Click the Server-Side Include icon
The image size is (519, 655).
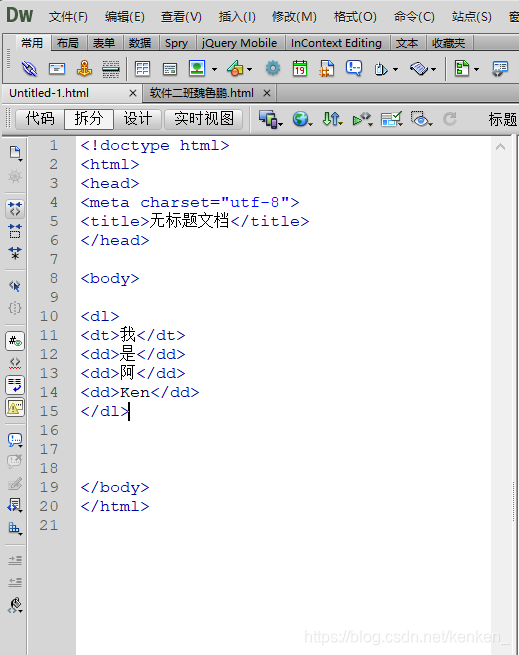pyautogui.click(x=327, y=69)
